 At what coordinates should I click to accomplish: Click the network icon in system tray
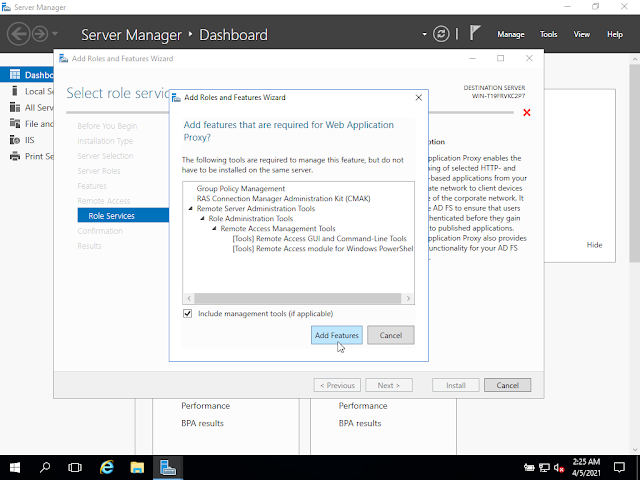coord(544,467)
